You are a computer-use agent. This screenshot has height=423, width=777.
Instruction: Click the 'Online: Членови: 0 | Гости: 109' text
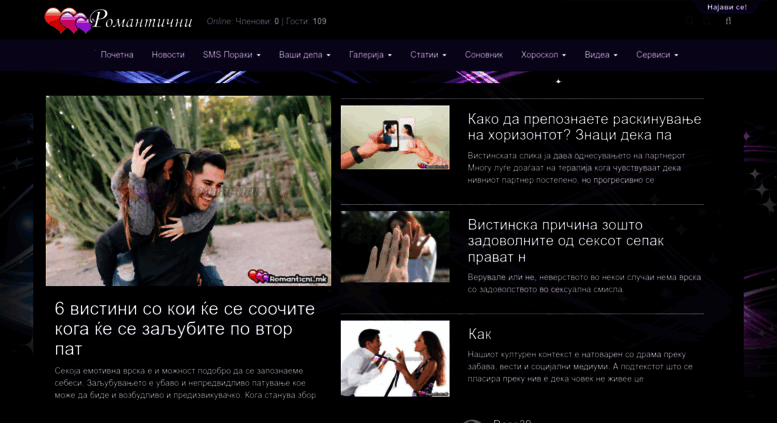click(266, 21)
